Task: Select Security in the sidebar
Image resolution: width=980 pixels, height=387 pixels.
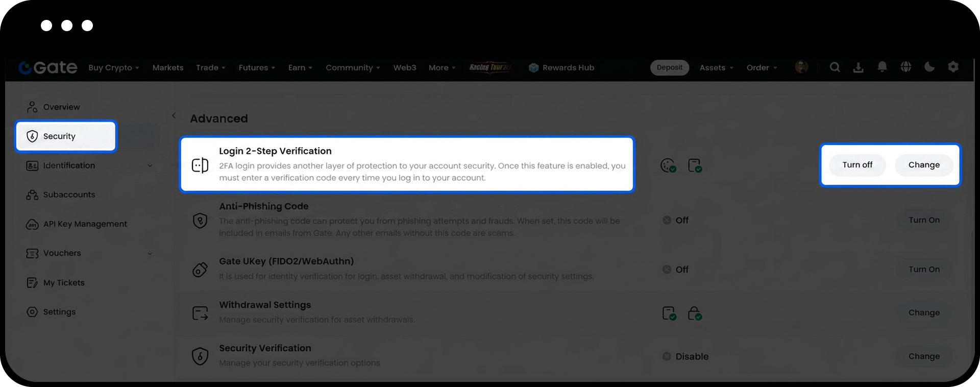Action: (x=66, y=136)
